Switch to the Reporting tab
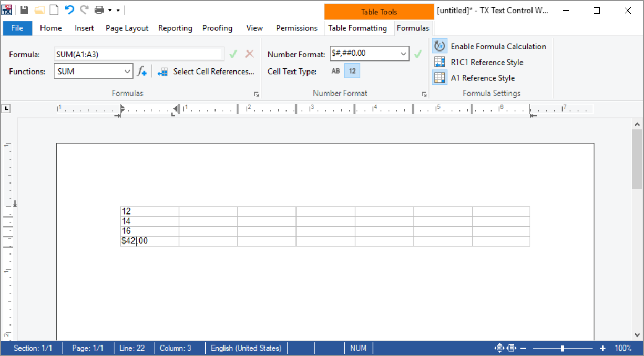The width and height of the screenshot is (644, 356). pos(175,28)
